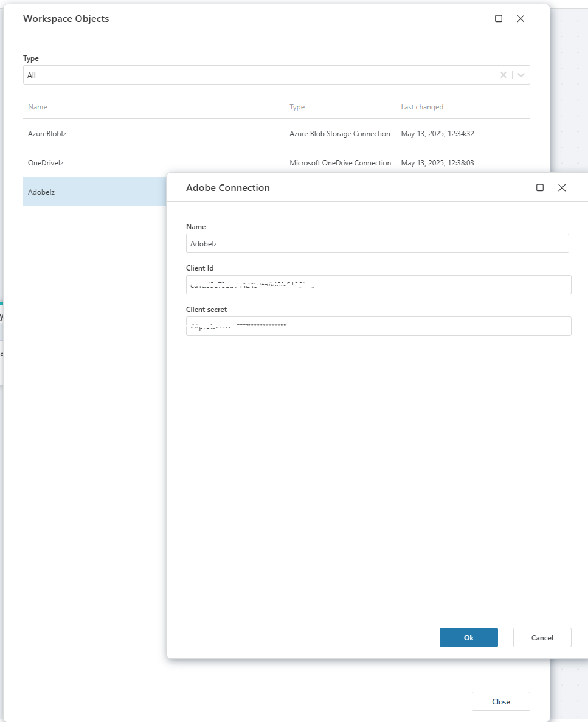Image resolution: width=588 pixels, height=722 pixels.
Task: Click the Type combo box showing All
Action: [x=255, y=75]
